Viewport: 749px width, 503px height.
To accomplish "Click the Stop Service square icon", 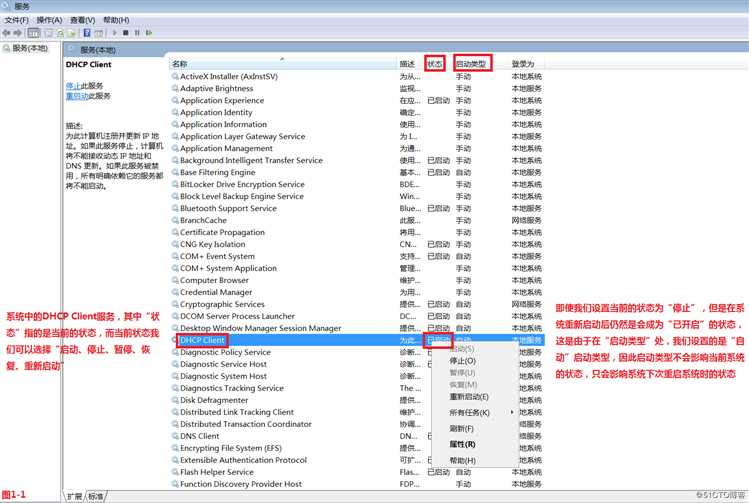I will coord(126,33).
